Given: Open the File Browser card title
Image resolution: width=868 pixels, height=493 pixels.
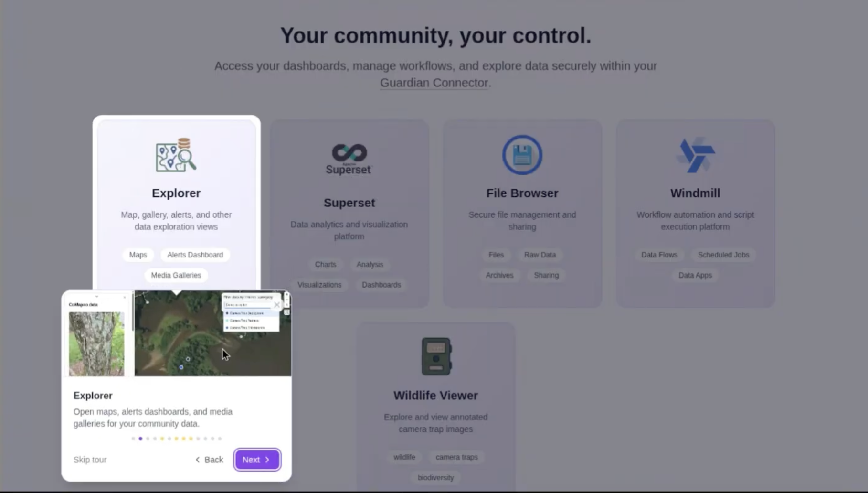Looking at the screenshot, I should pyautogui.click(x=522, y=193).
